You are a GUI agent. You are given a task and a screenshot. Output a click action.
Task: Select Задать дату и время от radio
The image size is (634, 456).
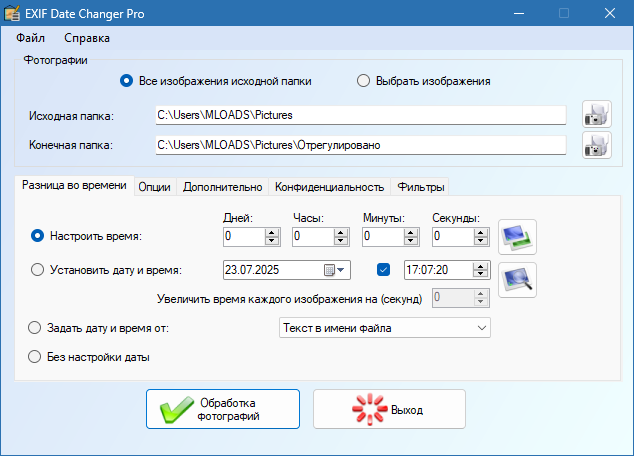point(34,328)
